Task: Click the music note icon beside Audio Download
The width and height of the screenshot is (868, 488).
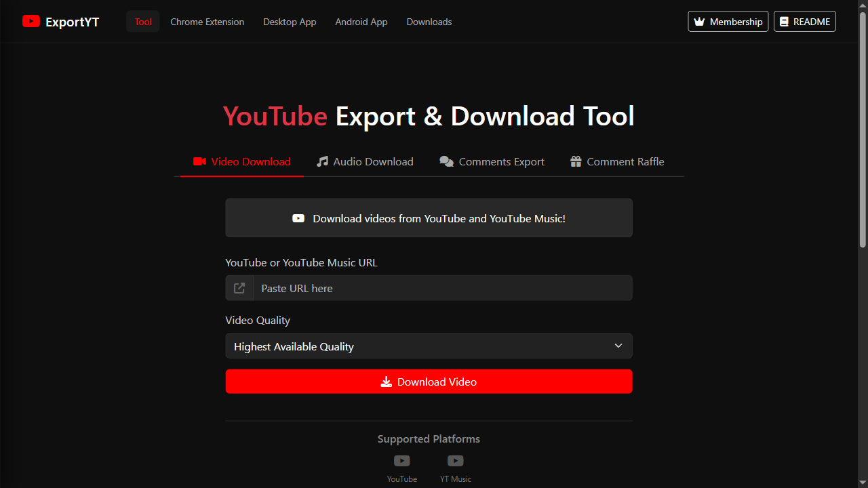Action: coord(322,161)
